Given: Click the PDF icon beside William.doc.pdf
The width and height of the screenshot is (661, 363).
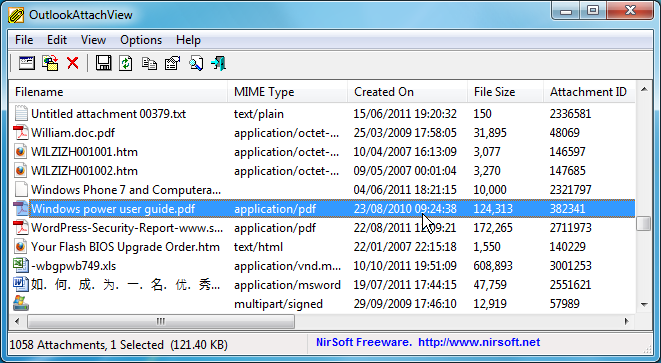Looking at the screenshot, I should (21, 132).
